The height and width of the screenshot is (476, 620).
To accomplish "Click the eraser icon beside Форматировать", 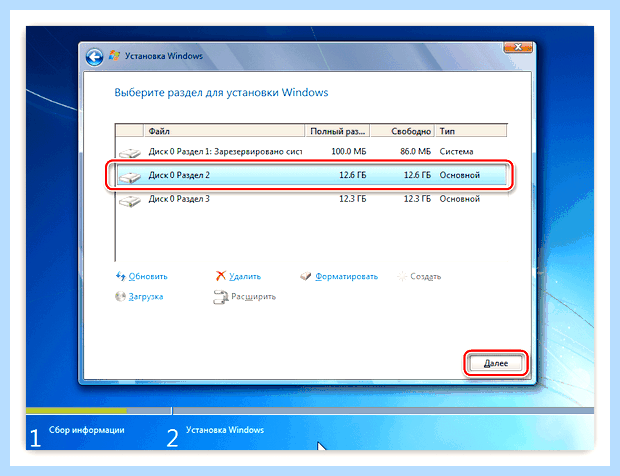I will point(306,276).
